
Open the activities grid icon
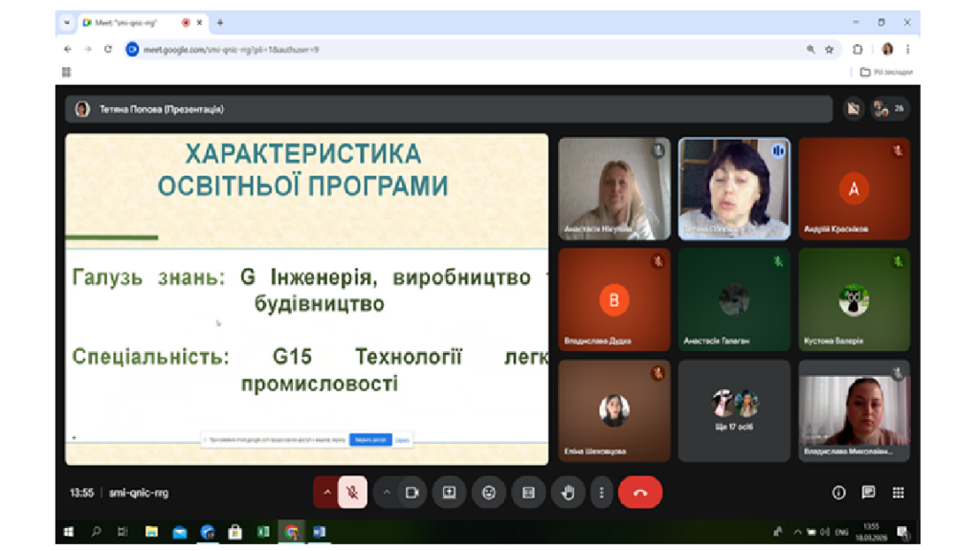[898, 493]
